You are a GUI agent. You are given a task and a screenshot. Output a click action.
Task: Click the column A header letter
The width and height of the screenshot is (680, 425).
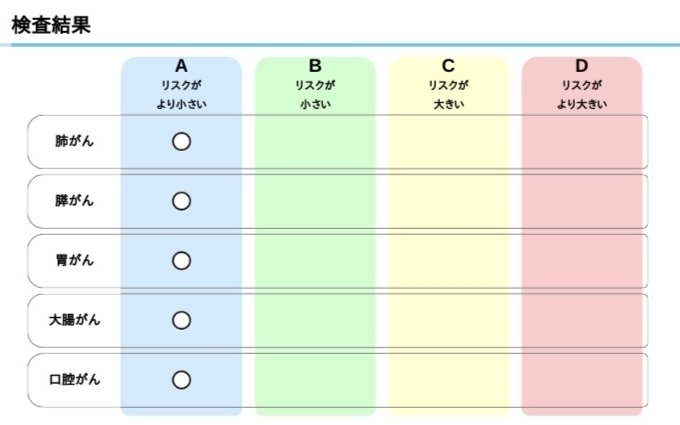[181, 67]
